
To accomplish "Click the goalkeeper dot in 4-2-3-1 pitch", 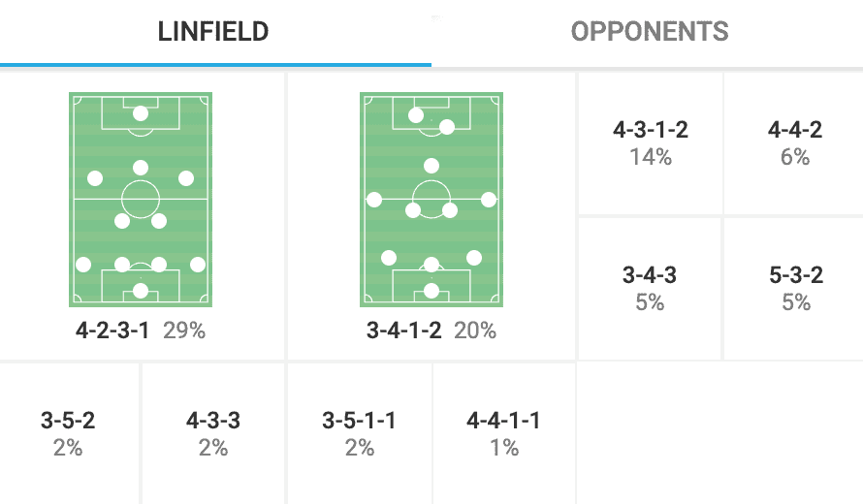I will (x=141, y=291).
